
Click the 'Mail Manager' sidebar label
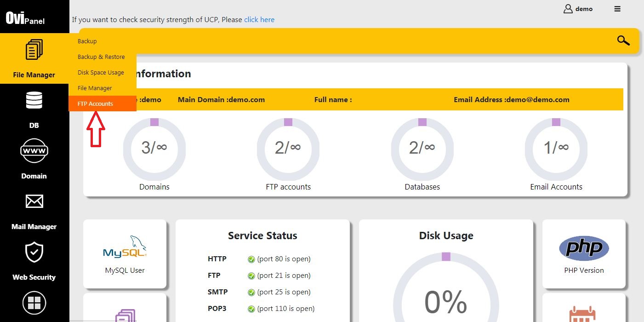click(34, 227)
